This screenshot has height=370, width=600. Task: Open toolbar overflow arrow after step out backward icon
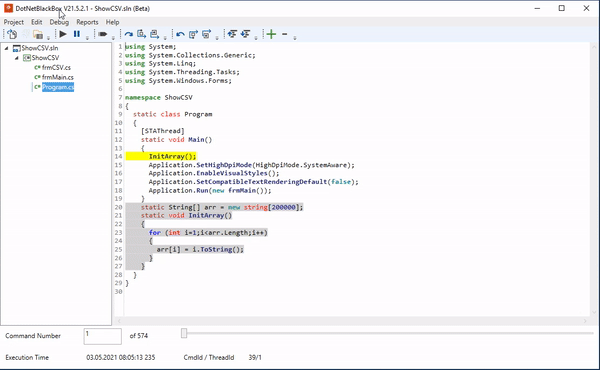(x=217, y=37)
